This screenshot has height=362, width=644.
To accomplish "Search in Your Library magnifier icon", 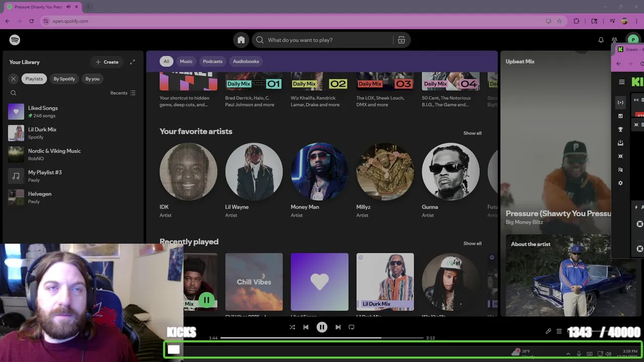I will (x=14, y=93).
